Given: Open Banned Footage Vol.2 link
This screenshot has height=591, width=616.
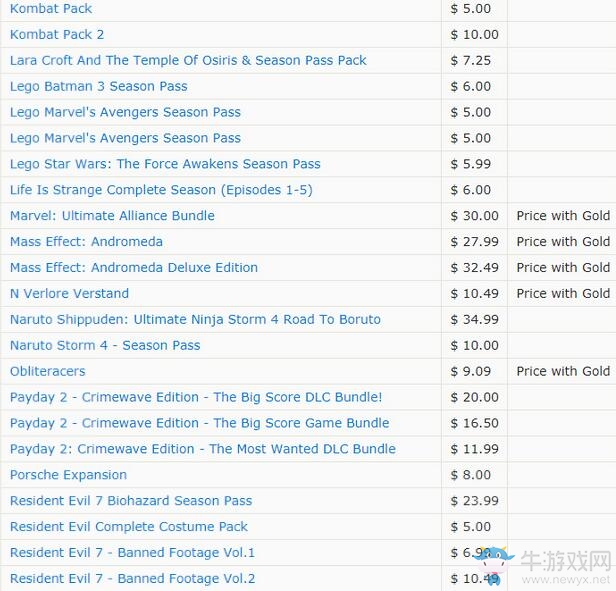Looking at the screenshot, I should [132, 579].
